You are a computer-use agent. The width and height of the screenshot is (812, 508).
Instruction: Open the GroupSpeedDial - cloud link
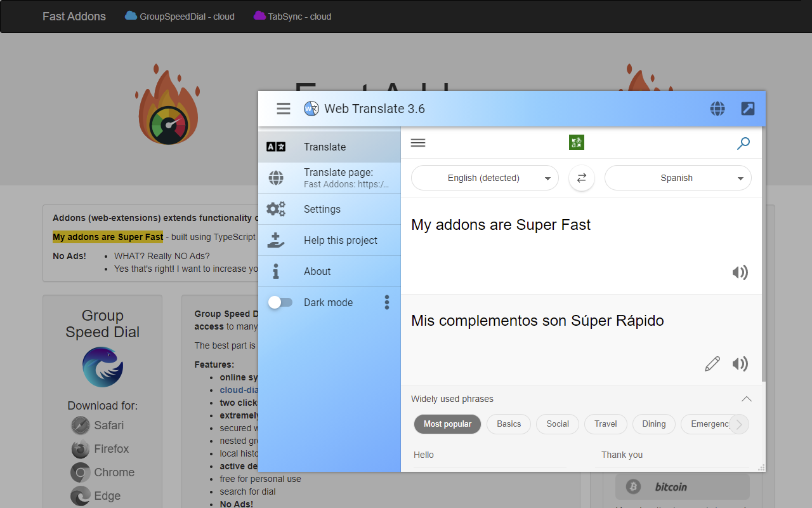180,17
